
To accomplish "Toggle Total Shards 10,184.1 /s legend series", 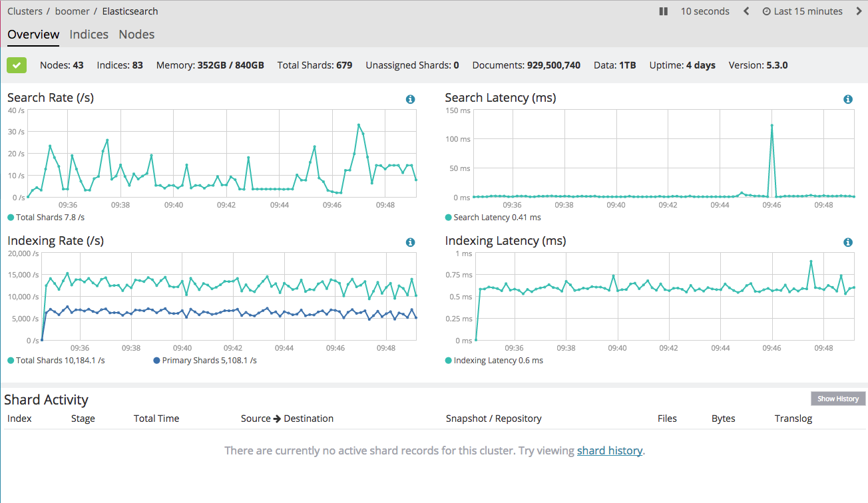I will (56, 360).
